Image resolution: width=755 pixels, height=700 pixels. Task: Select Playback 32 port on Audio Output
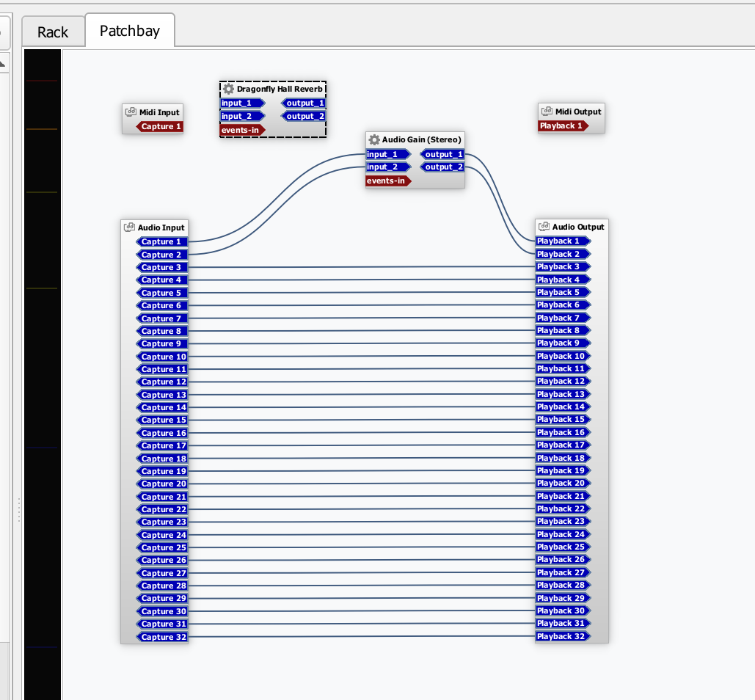(562, 636)
